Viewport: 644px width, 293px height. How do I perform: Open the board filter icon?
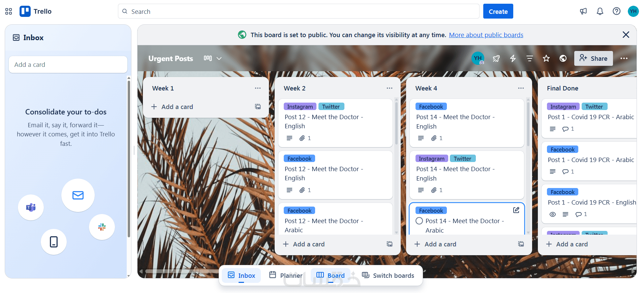[x=530, y=58]
